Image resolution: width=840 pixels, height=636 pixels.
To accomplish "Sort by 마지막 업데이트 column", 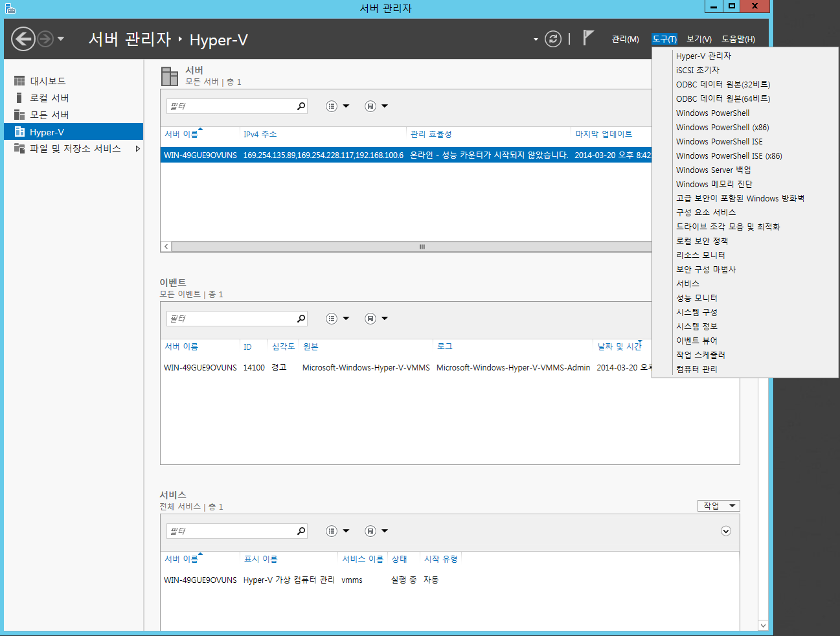I will click(x=604, y=134).
